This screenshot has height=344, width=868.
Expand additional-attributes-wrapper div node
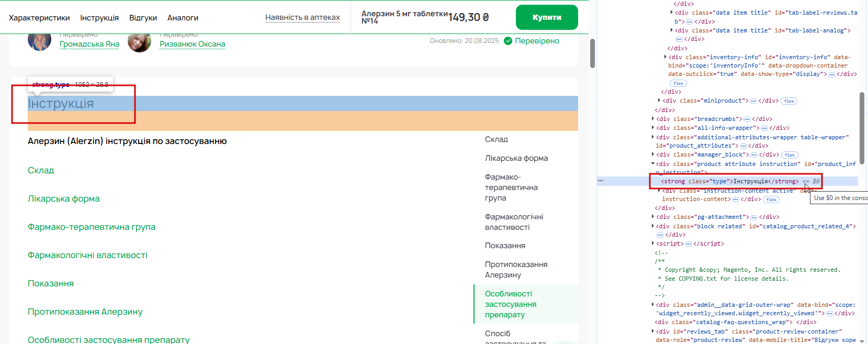click(653, 137)
